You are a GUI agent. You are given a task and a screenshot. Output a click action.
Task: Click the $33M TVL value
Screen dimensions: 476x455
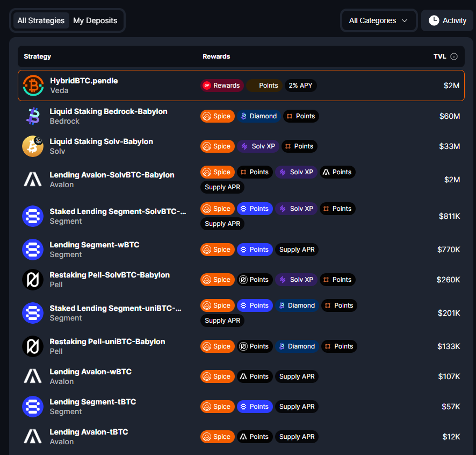click(x=450, y=146)
